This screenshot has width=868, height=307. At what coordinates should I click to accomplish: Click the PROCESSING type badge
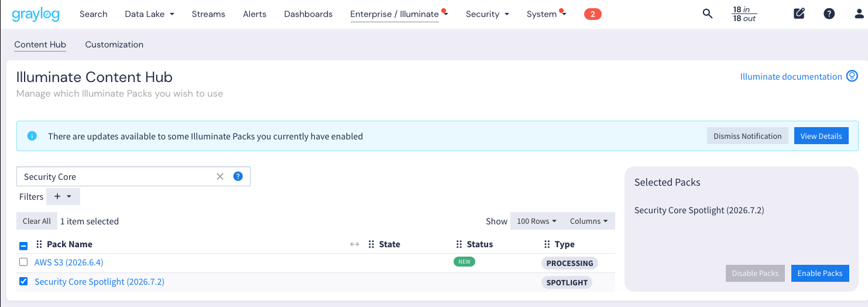569,263
